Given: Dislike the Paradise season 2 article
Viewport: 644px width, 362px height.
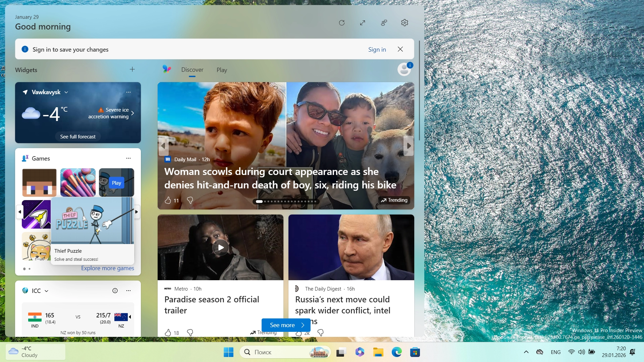Looking at the screenshot, I should point(190,333).
